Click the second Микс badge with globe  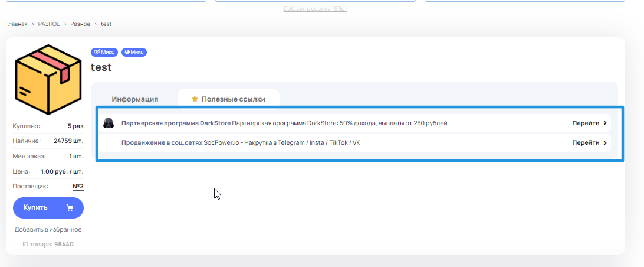click(134, 52)
